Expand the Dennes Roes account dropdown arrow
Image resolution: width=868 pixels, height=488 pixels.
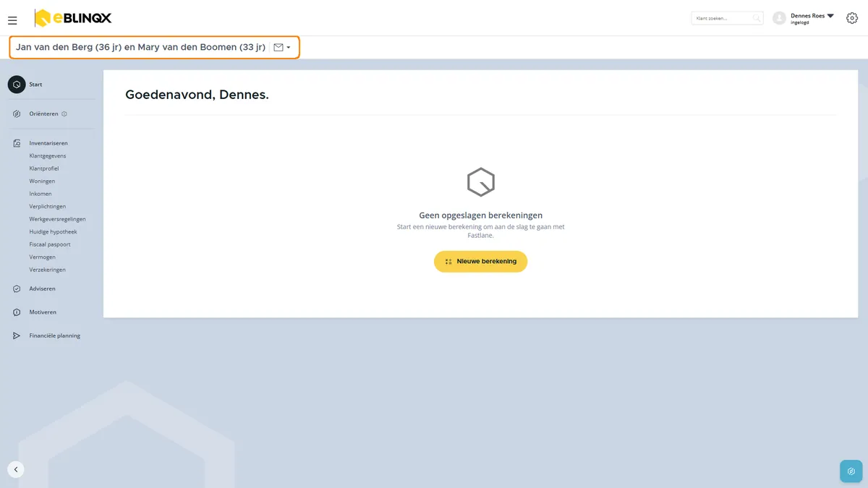tap(830, 15)
